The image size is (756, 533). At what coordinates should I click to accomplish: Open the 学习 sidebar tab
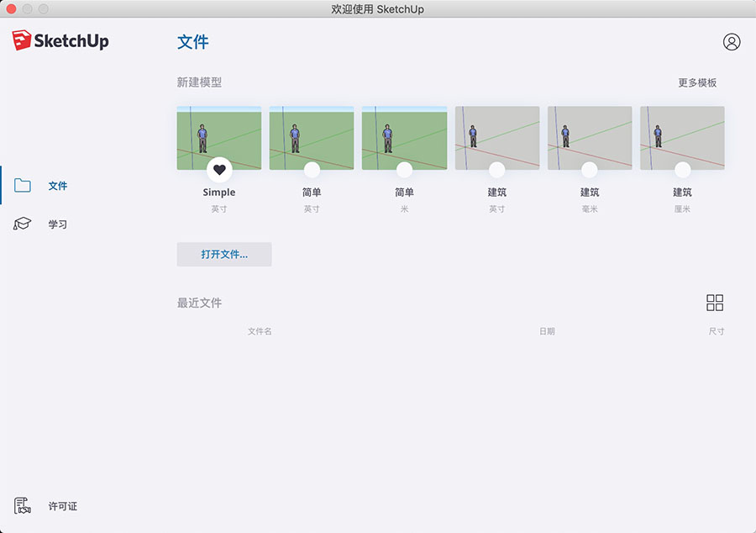point(57,224)
